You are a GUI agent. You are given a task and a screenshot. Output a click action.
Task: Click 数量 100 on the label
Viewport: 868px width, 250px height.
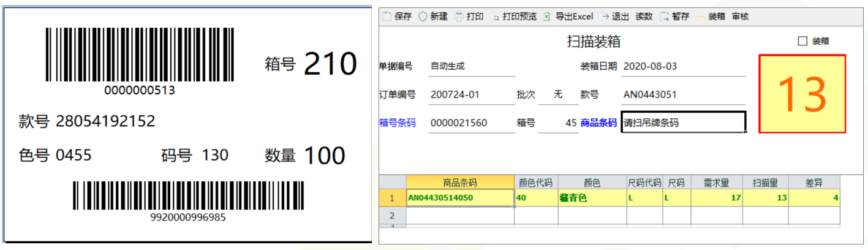coord(305,155)
